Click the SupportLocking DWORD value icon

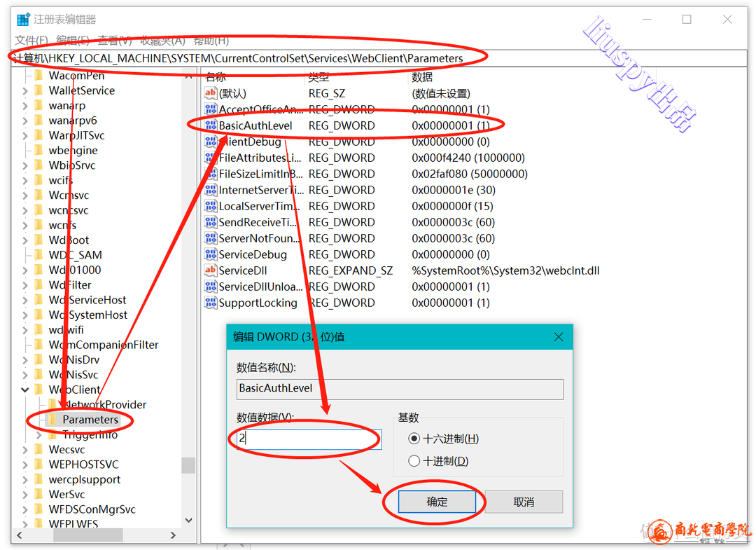point(210,303)
